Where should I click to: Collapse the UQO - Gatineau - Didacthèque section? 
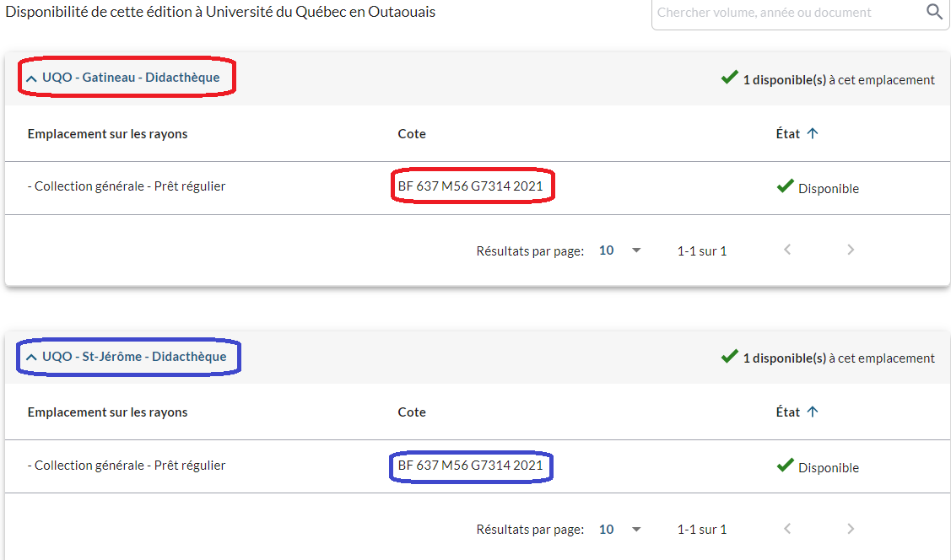(x=31, y=78)
